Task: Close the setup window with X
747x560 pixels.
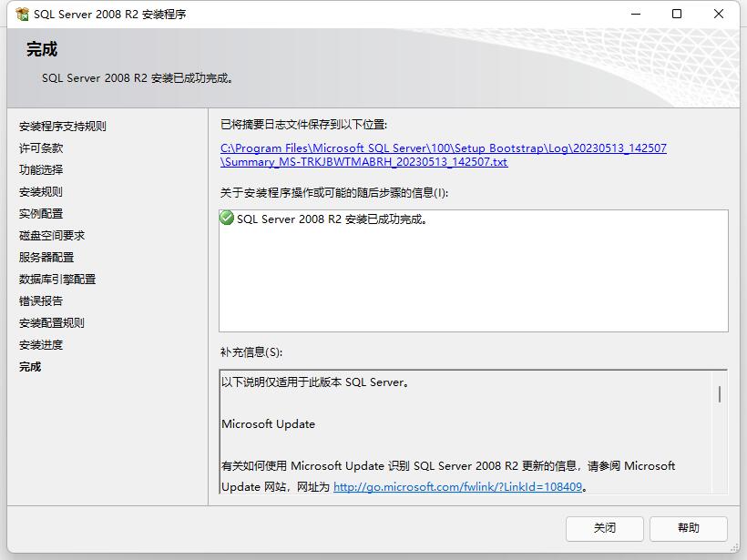Action: click(719, 14)
